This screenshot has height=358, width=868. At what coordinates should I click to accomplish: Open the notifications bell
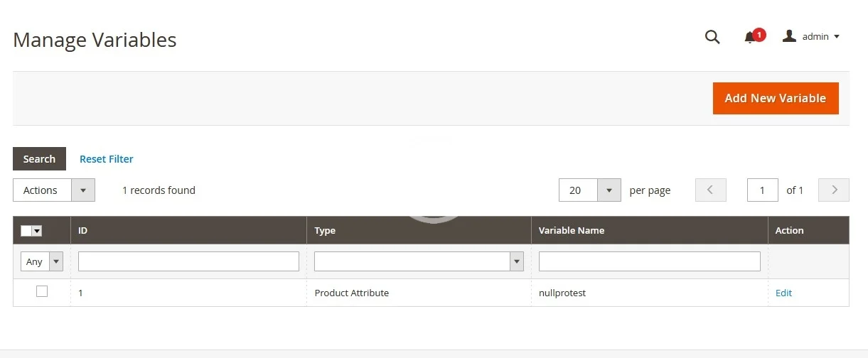tap(749, 38)
